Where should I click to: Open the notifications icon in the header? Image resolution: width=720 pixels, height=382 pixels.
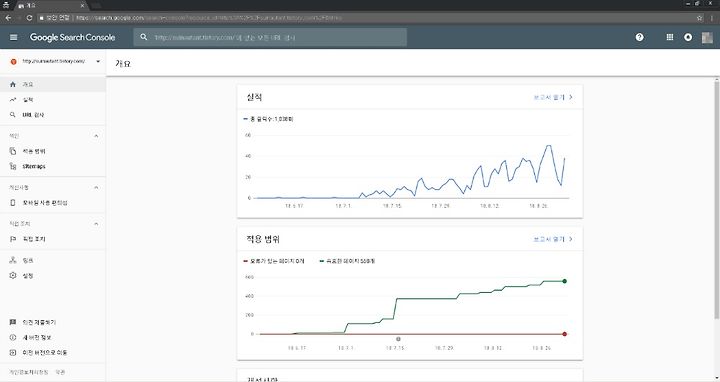pyautogui.click(x=688, y=37)
